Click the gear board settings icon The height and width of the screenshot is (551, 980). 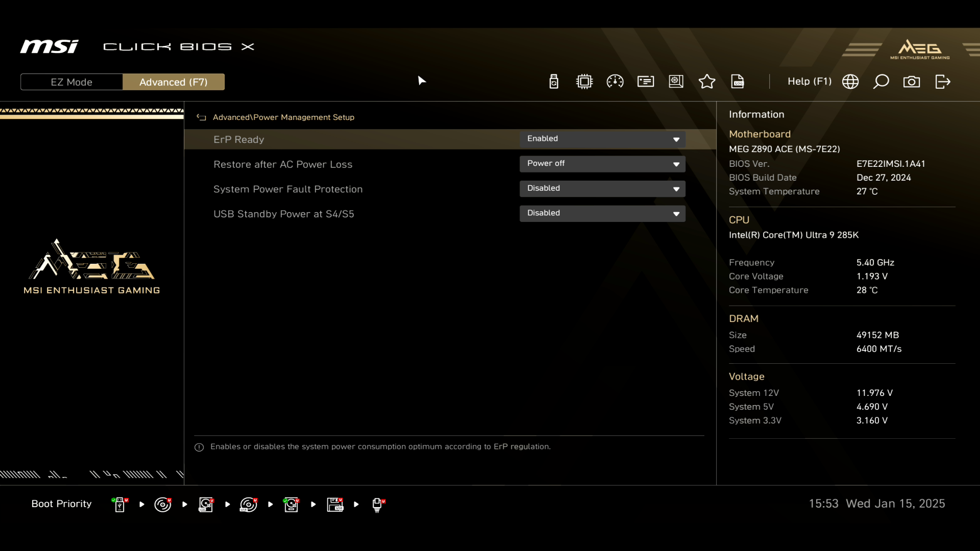pyautogui.click(x=676, y=82)
